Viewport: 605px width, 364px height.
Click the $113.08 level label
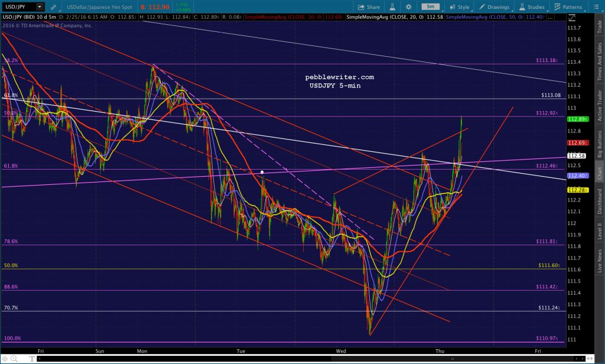pos(551,95)
